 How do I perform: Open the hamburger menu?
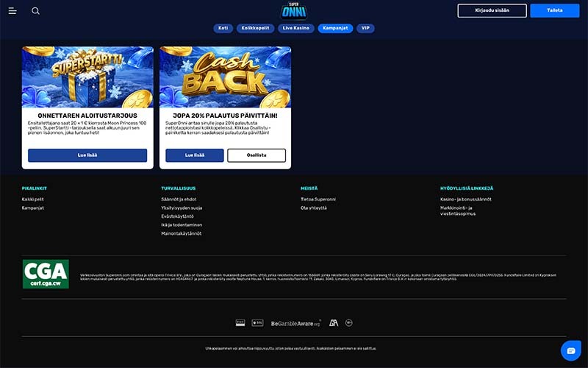pos(12,11)
